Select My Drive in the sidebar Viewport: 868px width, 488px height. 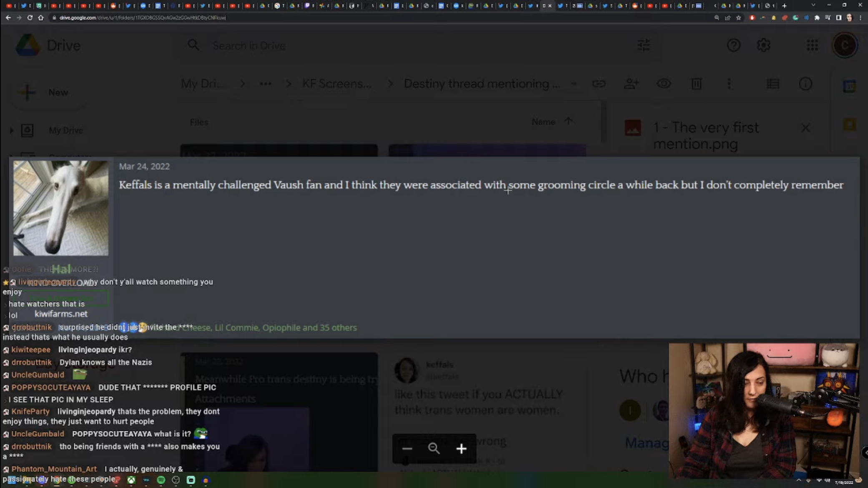tap(65, 131)
